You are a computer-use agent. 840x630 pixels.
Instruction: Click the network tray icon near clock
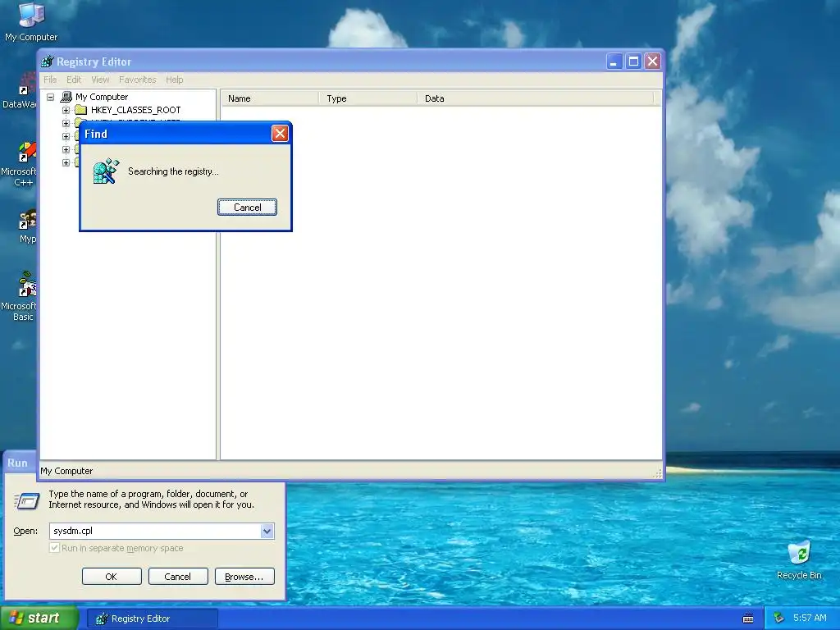(779, 619)
